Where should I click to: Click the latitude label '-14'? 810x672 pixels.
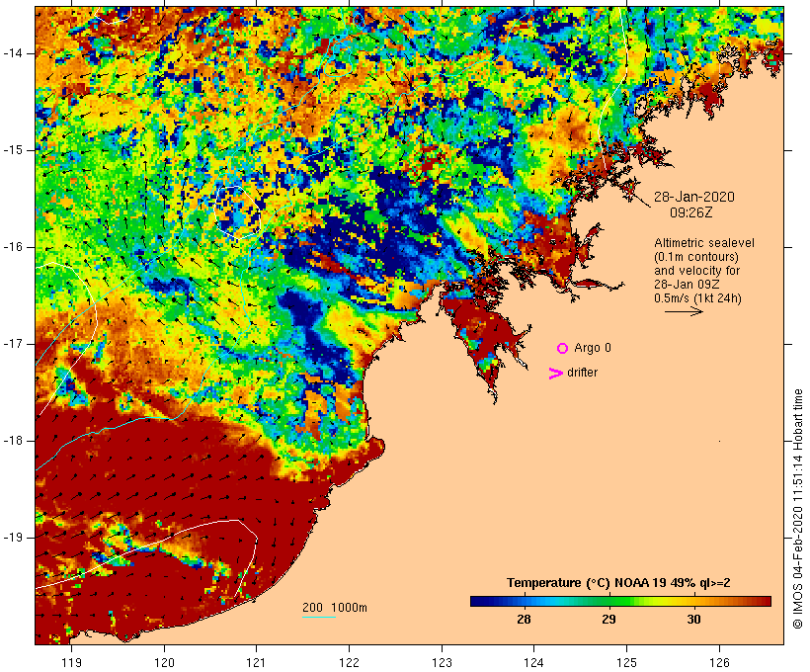[13, 53]
